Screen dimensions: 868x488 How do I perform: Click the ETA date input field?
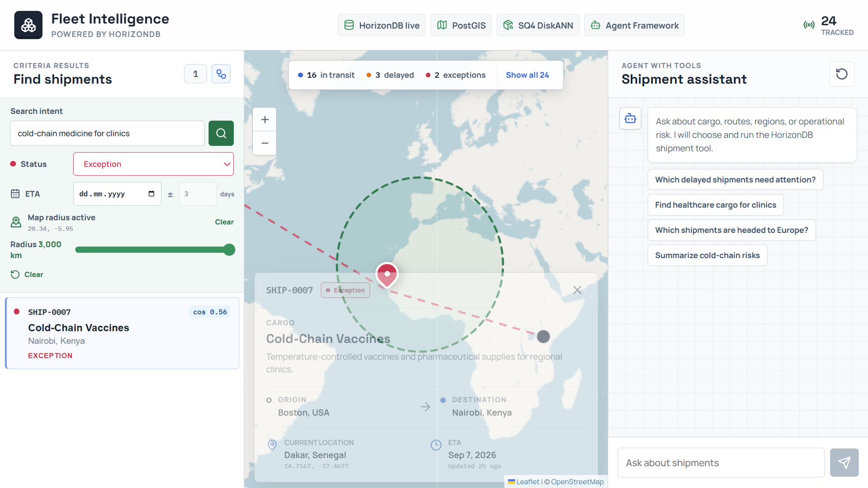coord(117,194)
